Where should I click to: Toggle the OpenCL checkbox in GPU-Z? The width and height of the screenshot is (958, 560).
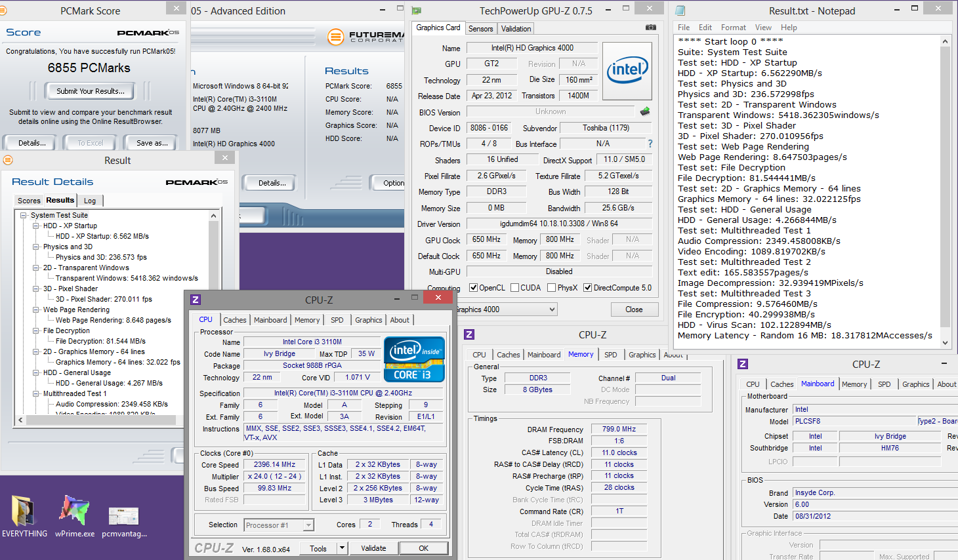pyautogui.click(x=474, y=287)
